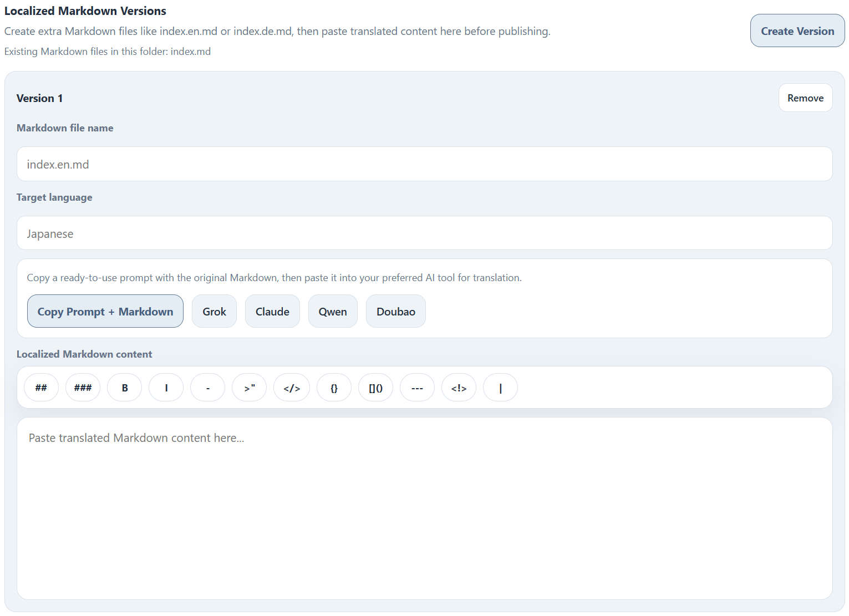Insert an H2 heading with ## button

pos(41,388)
